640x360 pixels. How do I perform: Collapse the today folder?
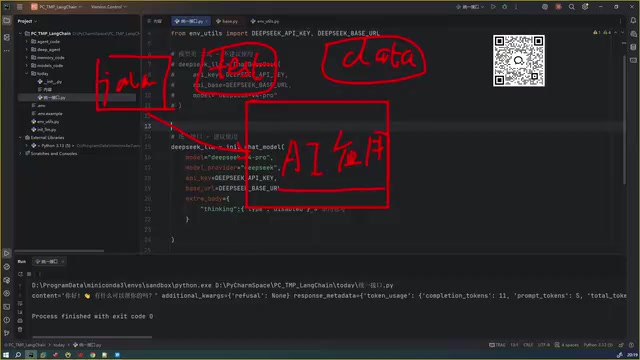[x=27, y=73]
